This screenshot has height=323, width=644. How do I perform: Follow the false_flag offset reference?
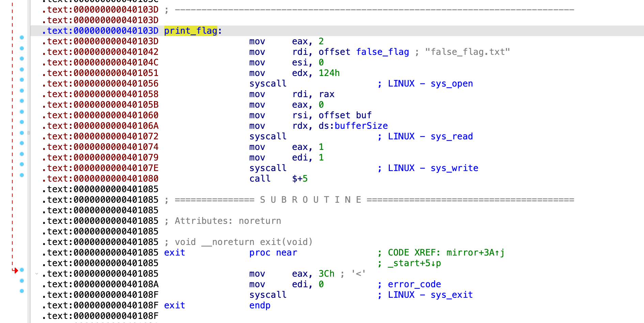point(382,52)
